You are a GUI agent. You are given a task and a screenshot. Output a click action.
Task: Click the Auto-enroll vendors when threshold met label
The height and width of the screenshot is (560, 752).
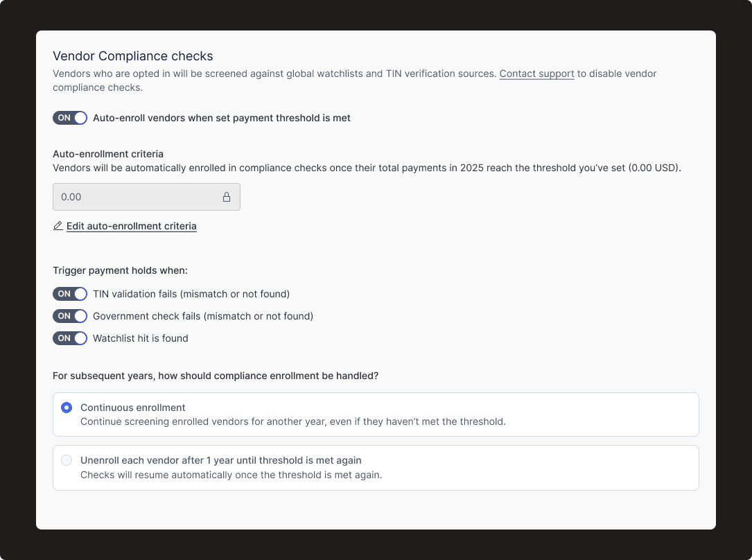pos(222,118)
